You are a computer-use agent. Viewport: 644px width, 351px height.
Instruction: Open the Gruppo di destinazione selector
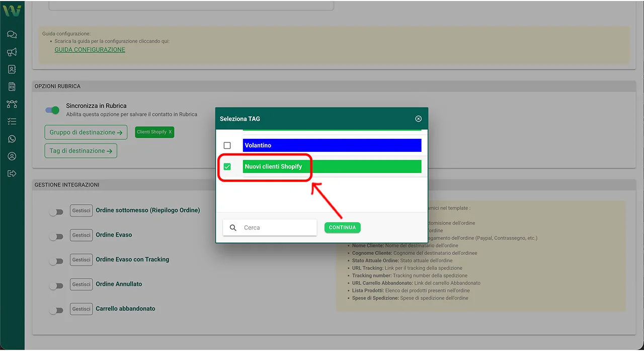tap(86, 132)
